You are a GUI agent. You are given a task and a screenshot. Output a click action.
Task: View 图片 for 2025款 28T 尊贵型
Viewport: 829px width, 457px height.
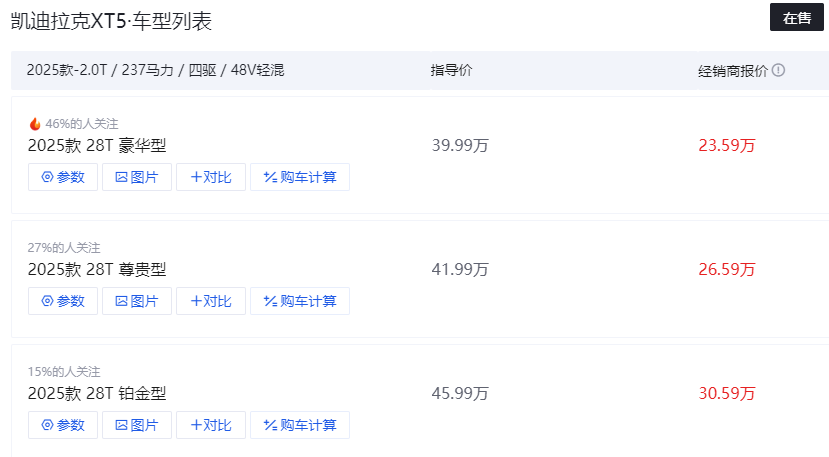click(x=137, y=301)
